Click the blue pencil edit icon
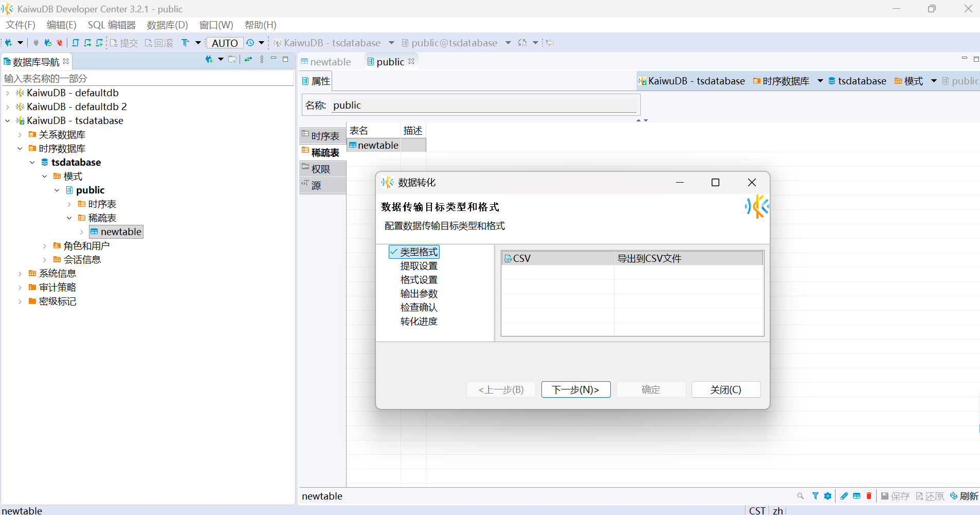Screen dimensions: 980x515 point(844,496)
